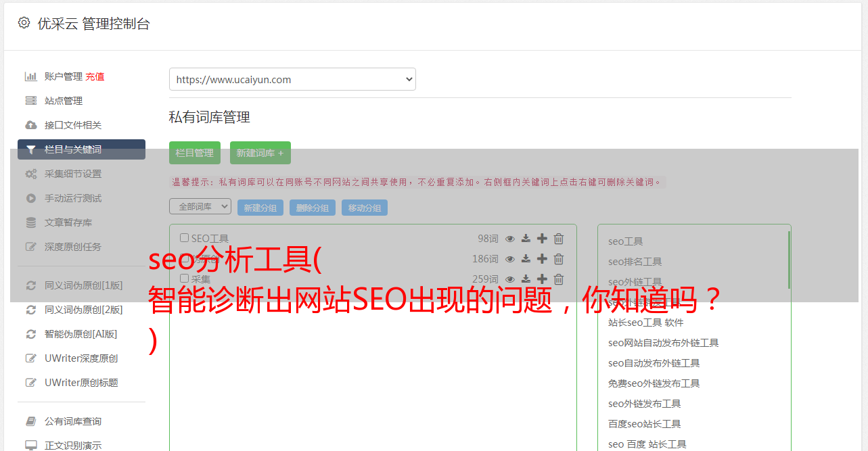Select keyword seo外链工具

point(635,282)
